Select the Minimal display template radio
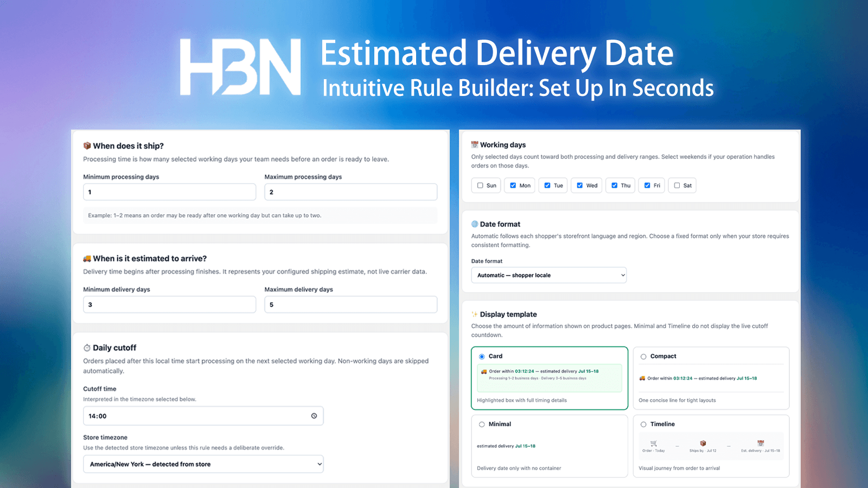 (x=482, y=425)
